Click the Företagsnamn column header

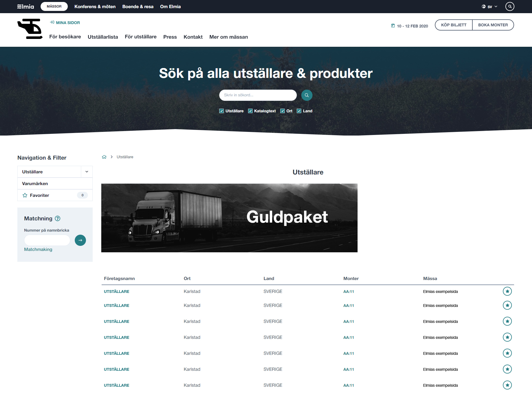pyautogui.click(x=119, y=278)
